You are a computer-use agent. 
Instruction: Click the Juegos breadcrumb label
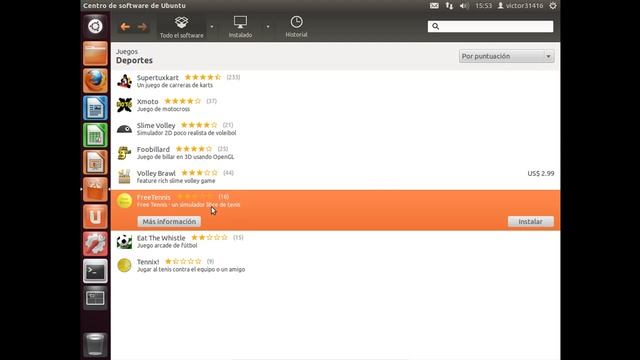click(x=127, y=51)
